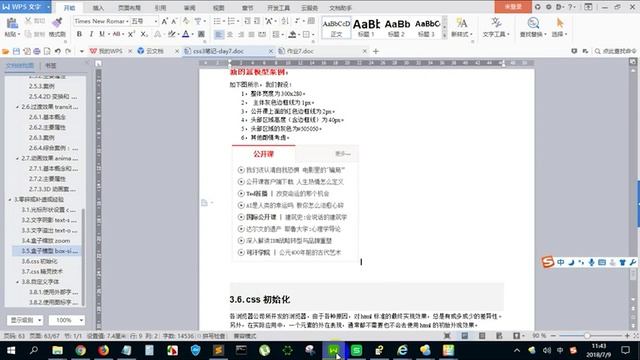Apply italic formatting with the I button
Screen dimensions: 640x360
(91, 34)
